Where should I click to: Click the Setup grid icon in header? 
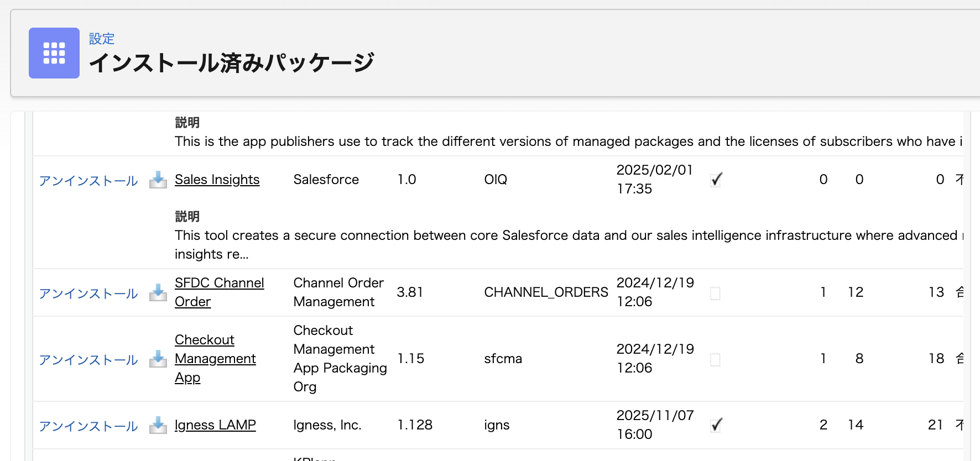click(54, 53)
